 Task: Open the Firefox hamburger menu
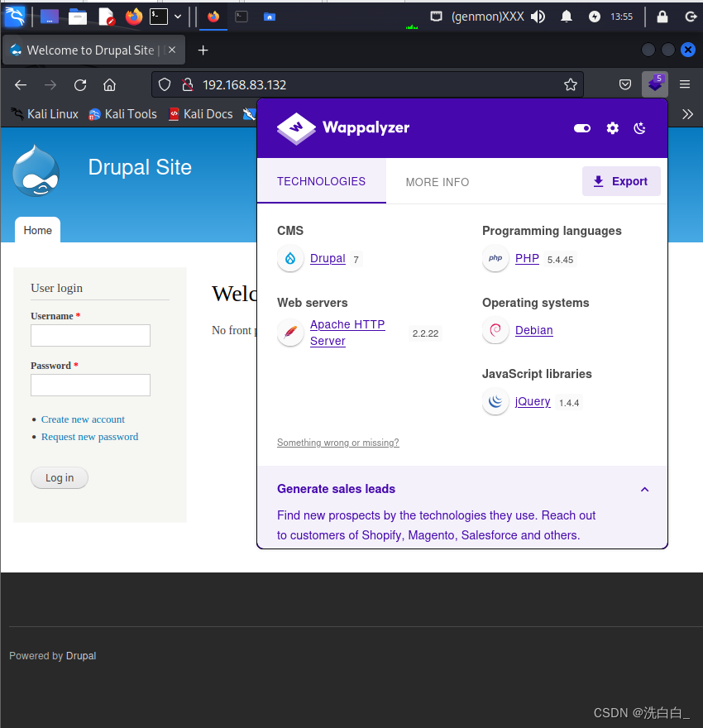point(685,84)
